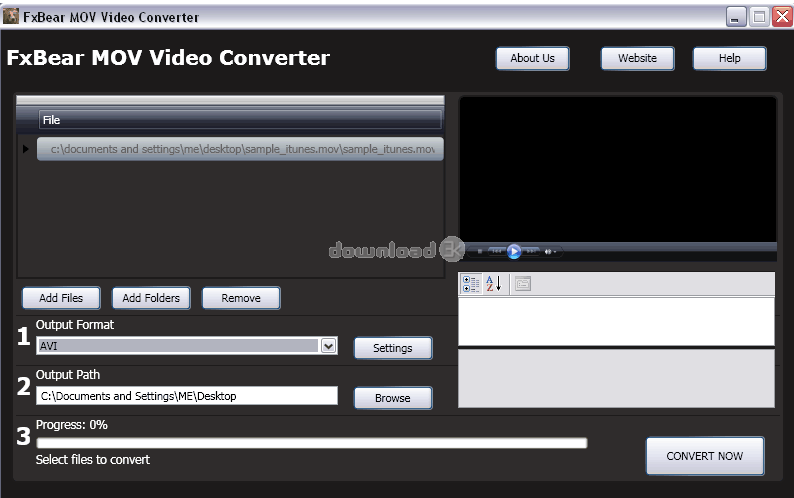Click the File column header

[240, 120]
